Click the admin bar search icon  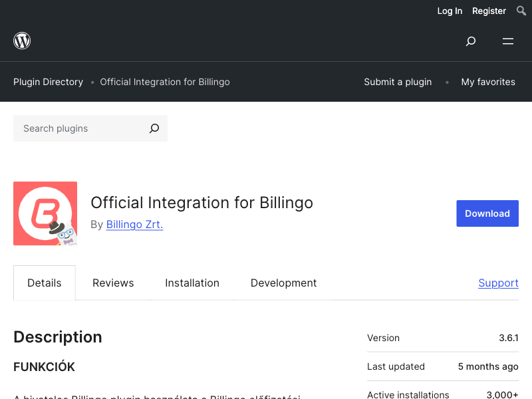tap(521, 11)
